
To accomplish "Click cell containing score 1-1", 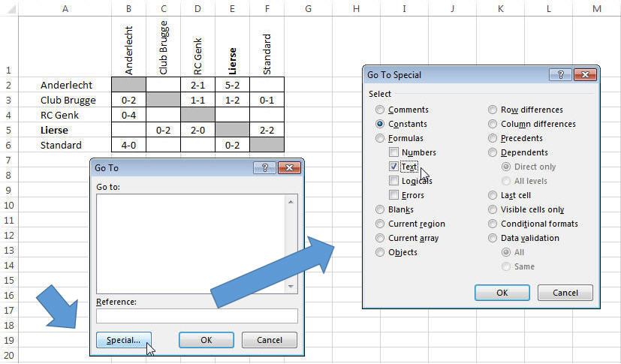I will click(197, 100).
